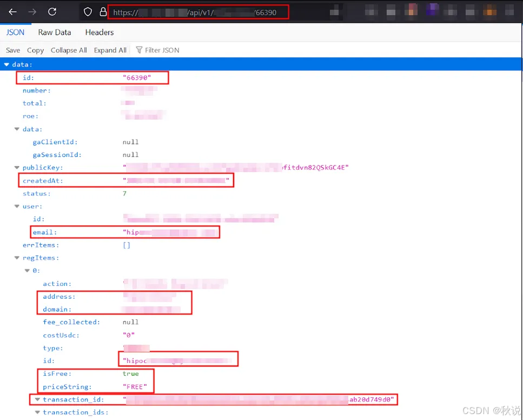Collapse the transaction_id node
The image size is (523, 420).
click(37, 399)
